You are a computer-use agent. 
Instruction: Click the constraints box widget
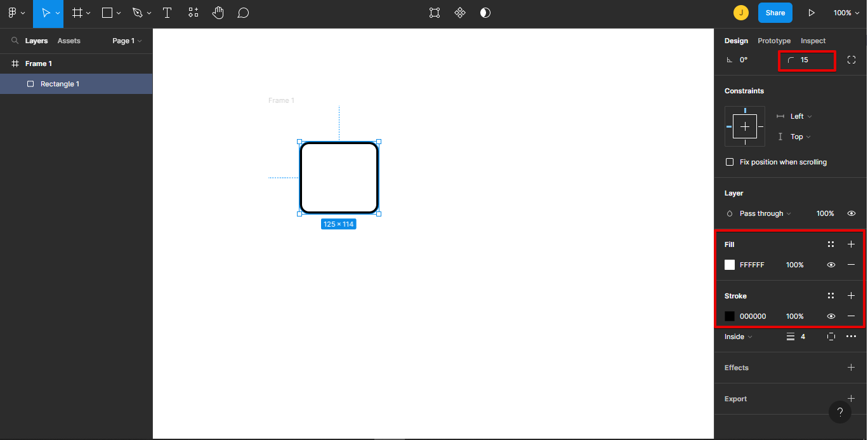745,126
